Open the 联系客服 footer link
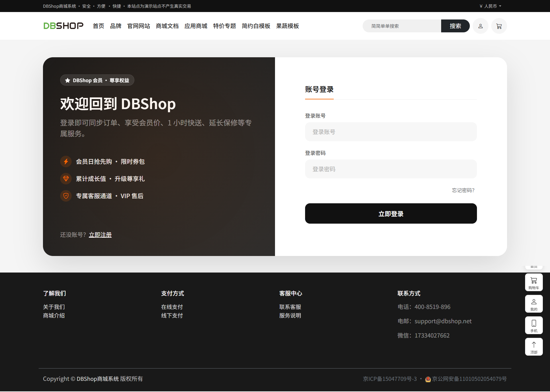 pyautogui.click(x=290, y=307)
